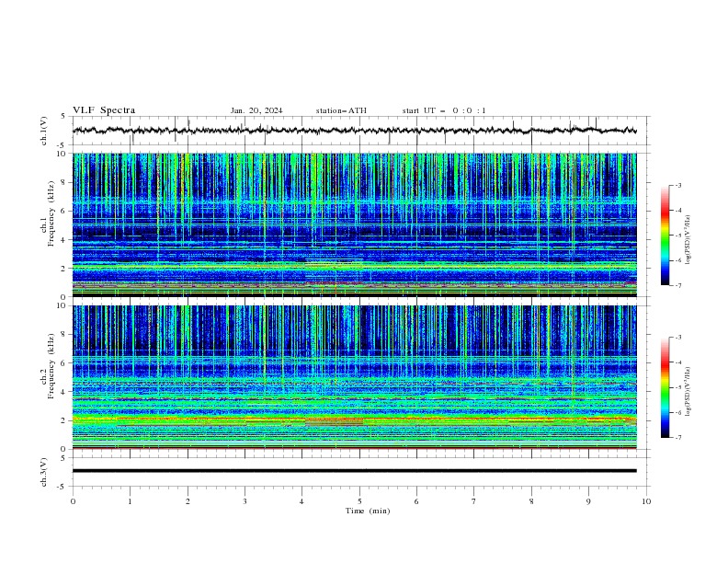Click time axis tick label "9"

point(588,501)
